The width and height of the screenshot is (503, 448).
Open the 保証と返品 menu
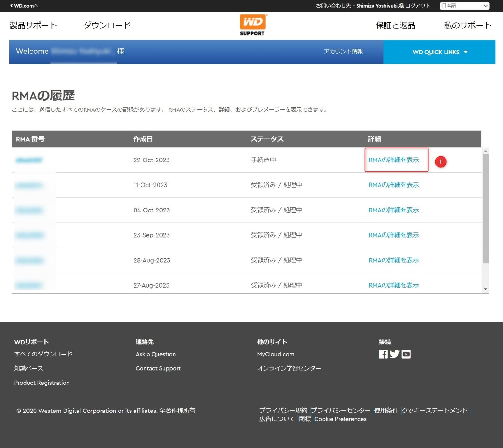[395, 25]
